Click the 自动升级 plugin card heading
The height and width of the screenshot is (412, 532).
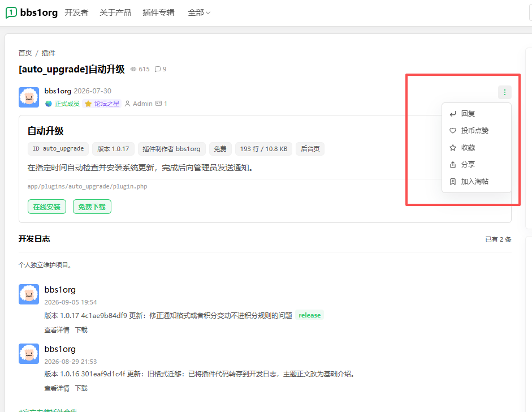point(45,131)
